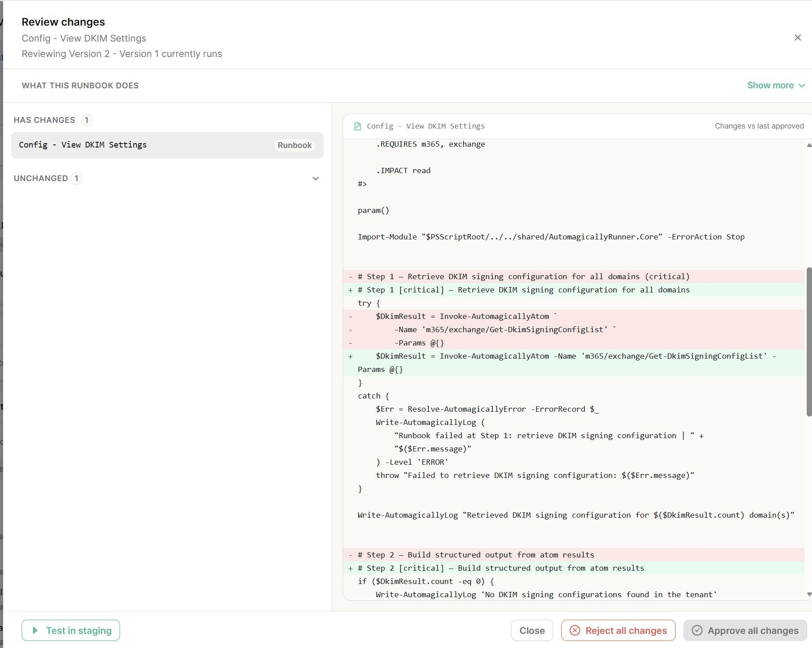Screen dimensions: 812x648
Task: Click the HAS CHANGES section heading
Action: tap(44, 120)
